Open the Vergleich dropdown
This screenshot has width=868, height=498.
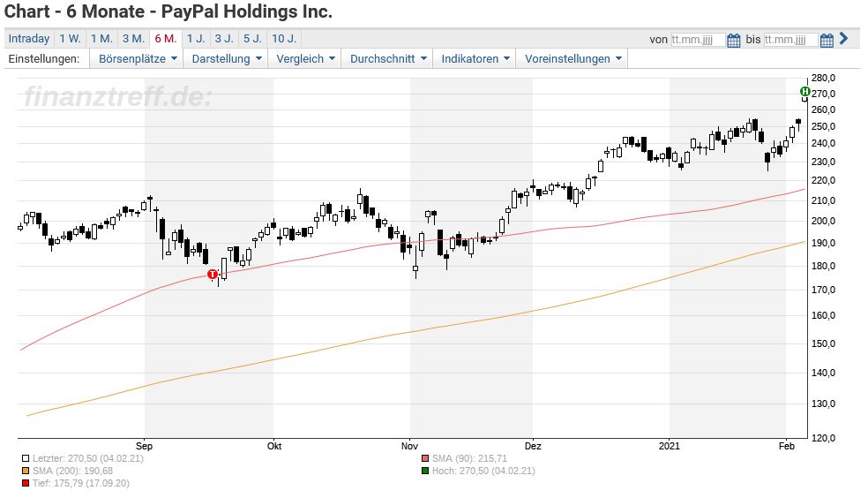pyautogui.click(x=305, y=59)
